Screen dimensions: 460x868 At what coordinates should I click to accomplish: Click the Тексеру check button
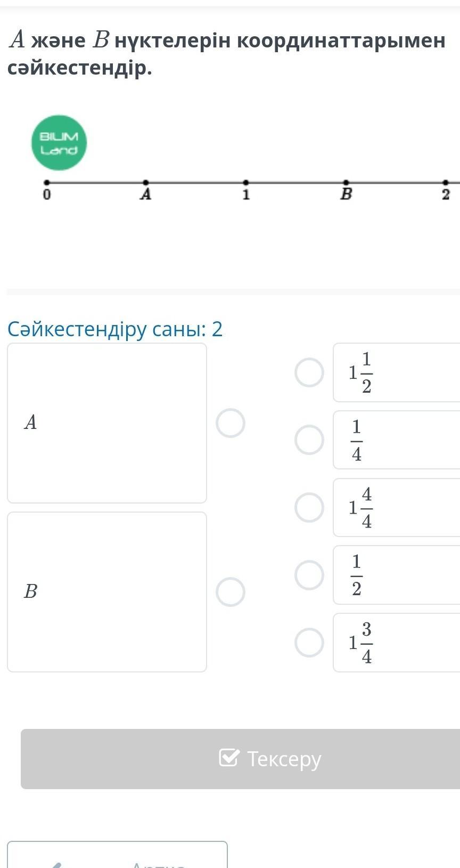[x=241, y=759]
